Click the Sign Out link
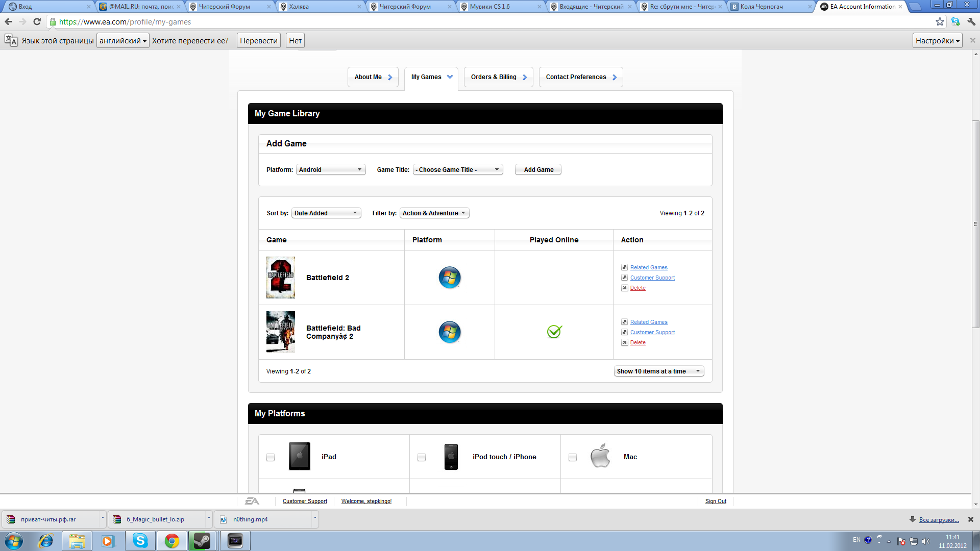The width and height of the screenshot is (980, 551). tap(716, 502)
